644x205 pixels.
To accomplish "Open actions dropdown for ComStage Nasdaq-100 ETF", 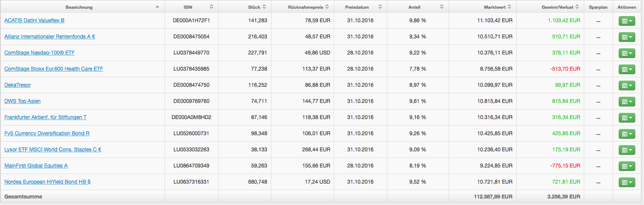I will [x=627, y=53].
